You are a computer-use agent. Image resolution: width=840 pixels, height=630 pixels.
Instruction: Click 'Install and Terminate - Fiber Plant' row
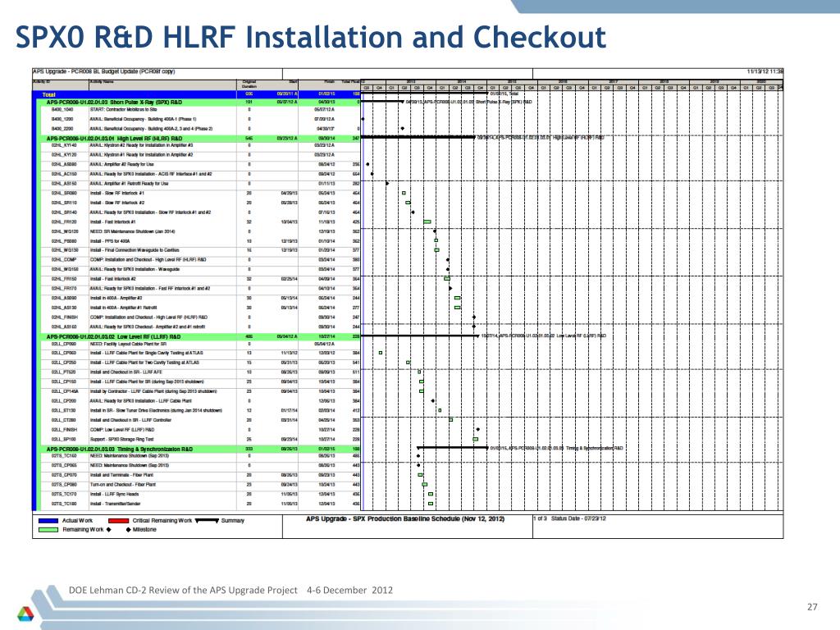point(201,475)
